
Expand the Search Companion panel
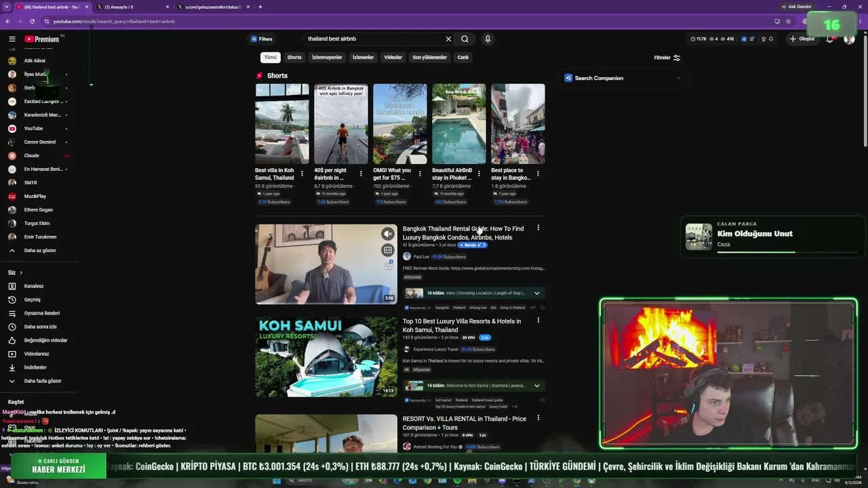pos(679,78)
